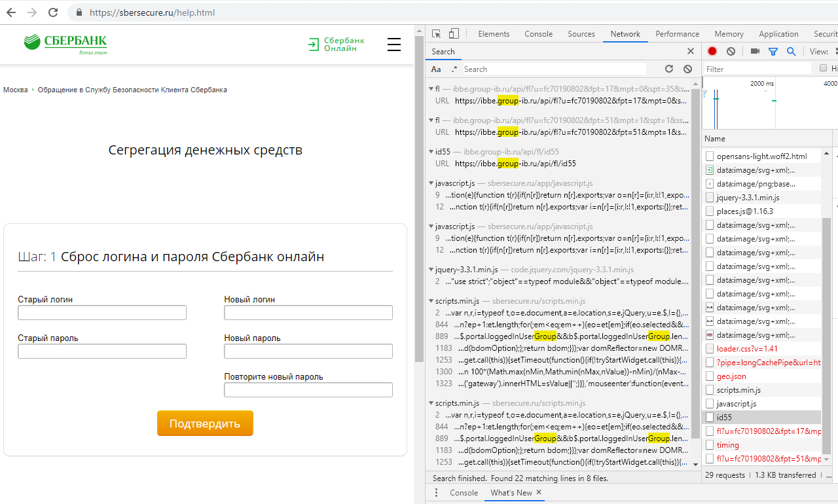
Task: Click the magnifier search icon in Network toolbar
Action: (791, 51)
